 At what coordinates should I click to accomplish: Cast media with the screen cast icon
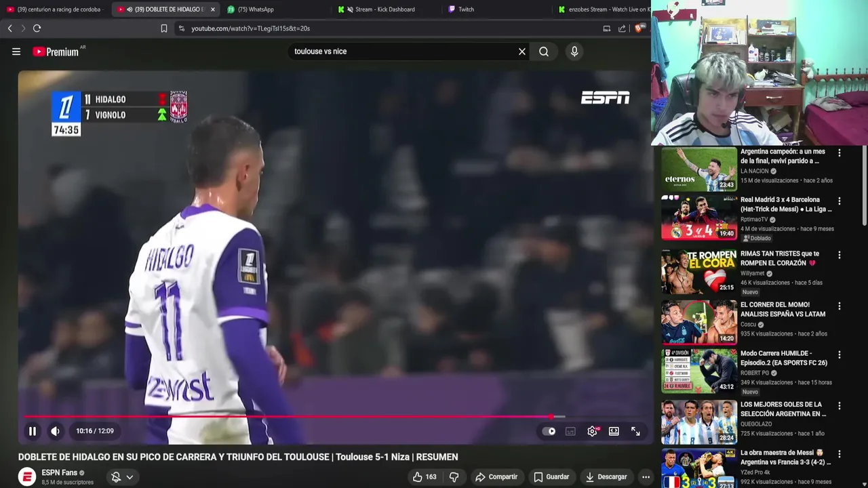pyautogui.click(x=606, y=28)
